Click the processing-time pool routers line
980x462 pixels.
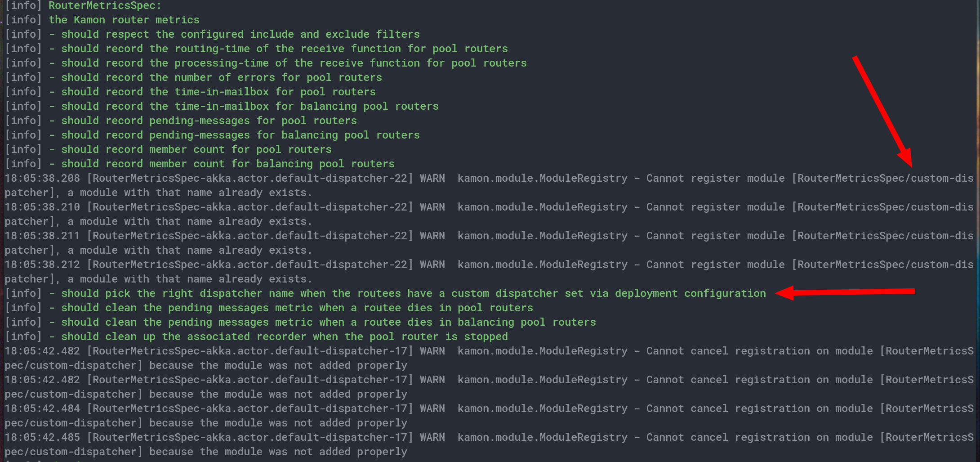pos(265,63)
